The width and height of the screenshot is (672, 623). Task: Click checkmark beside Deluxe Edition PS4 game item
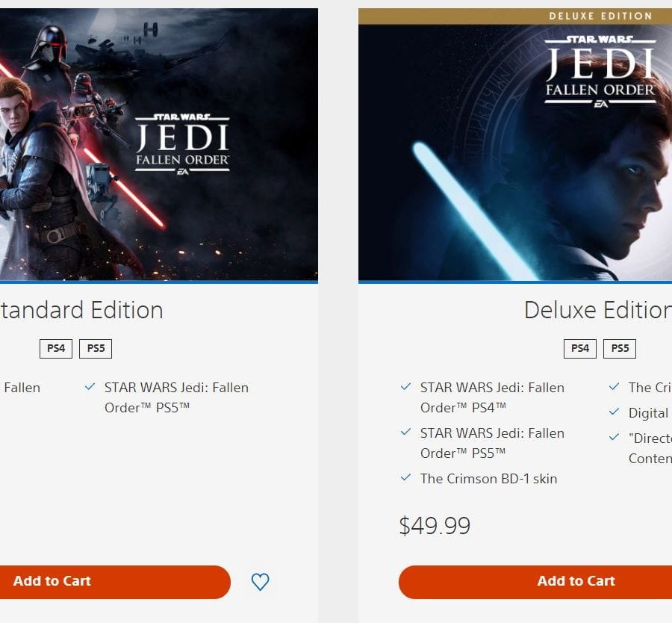click(x=405, y=387)
